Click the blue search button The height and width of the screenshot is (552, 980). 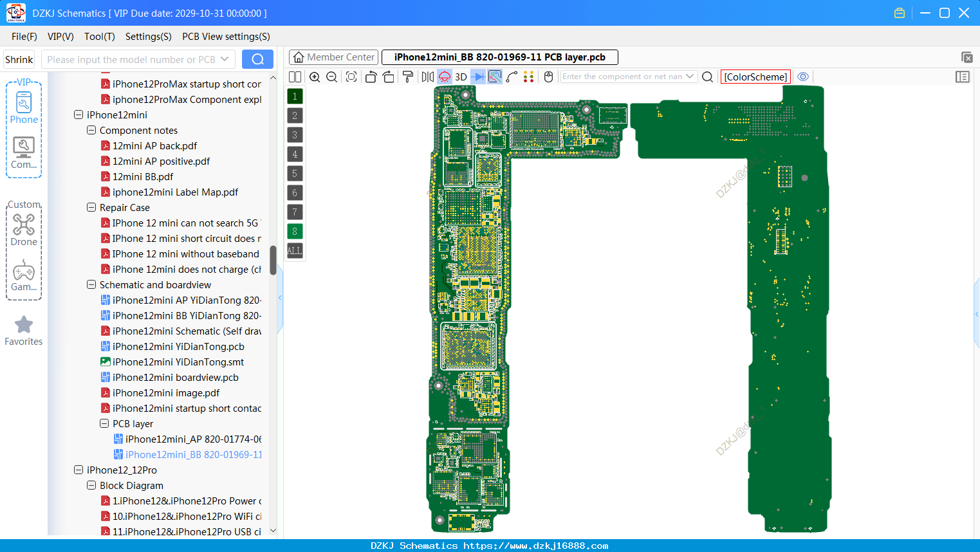(x=257, y=59)
